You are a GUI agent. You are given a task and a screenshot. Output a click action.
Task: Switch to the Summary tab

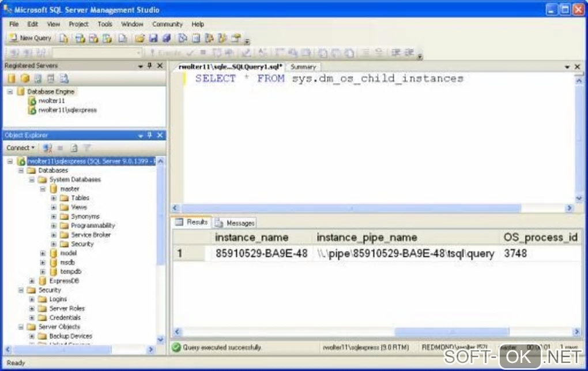pos(303,67)
